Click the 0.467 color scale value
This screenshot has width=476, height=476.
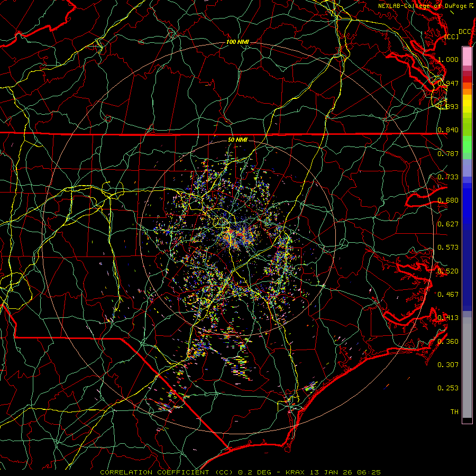448,294
